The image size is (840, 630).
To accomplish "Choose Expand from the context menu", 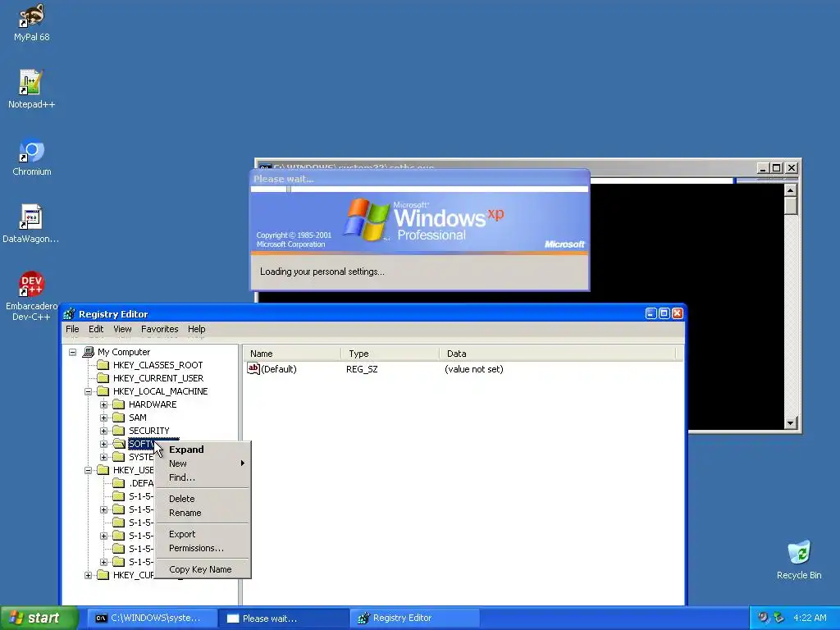I will (203, 450).
